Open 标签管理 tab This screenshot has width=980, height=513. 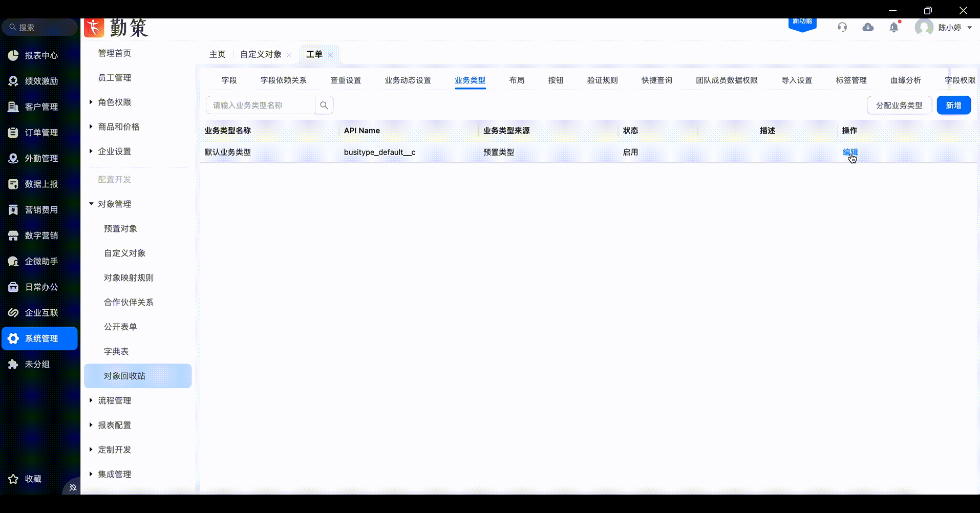pyautogui.click(x=851, y=80)
